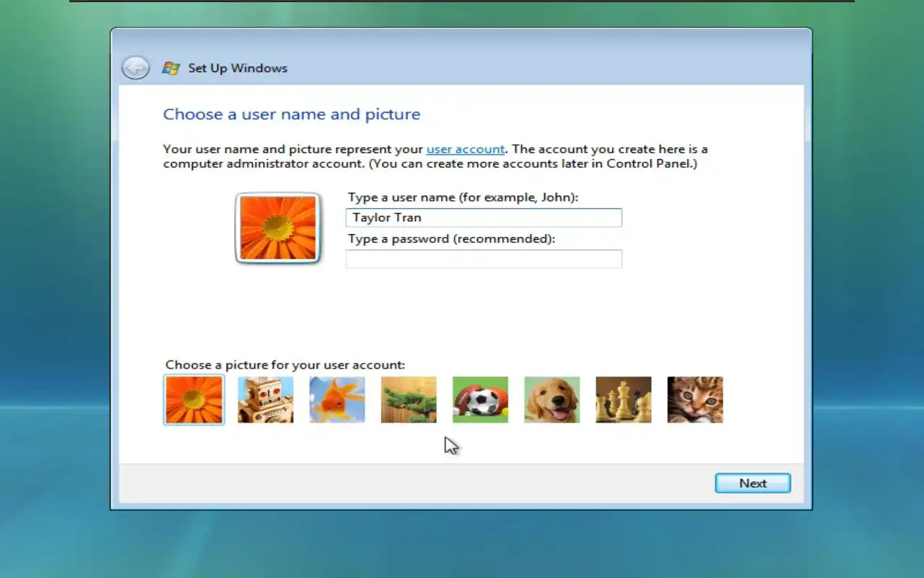
Task: Click the Set Up Windows title text
Action: 237,68
